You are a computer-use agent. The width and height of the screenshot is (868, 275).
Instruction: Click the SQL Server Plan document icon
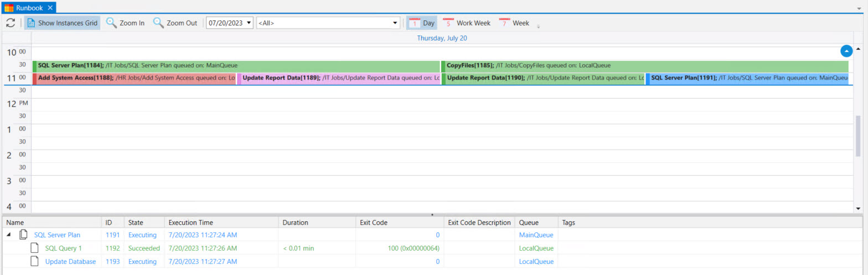tap(24, 235)
